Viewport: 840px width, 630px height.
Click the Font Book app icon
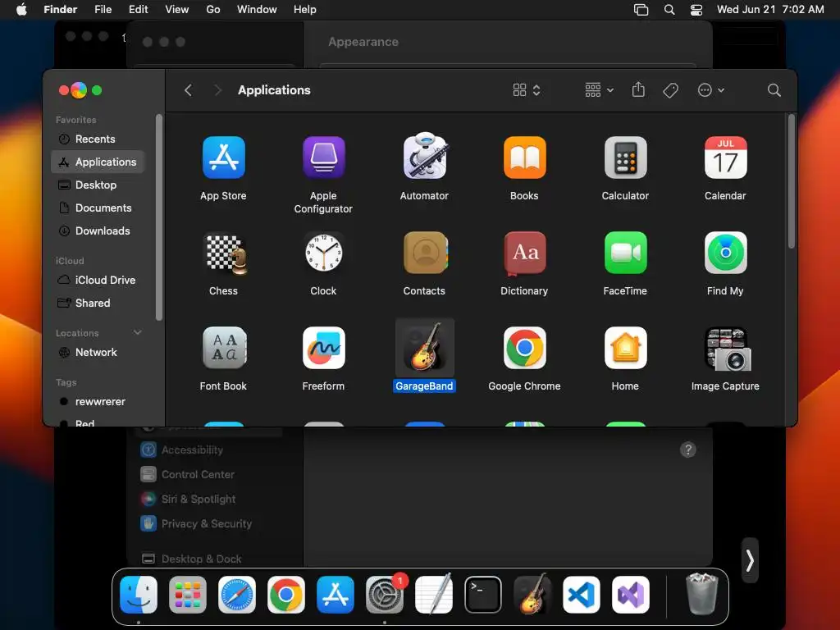(x=225, y=348)
